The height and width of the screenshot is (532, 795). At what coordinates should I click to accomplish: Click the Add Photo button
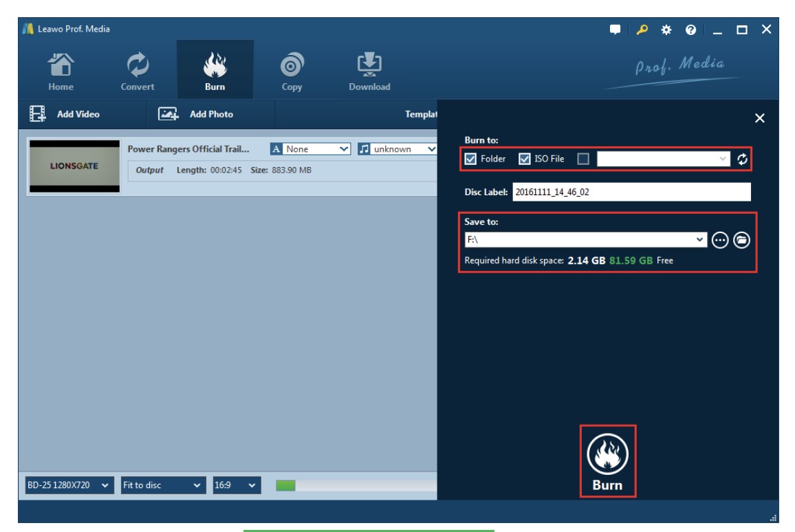point(196,115)
